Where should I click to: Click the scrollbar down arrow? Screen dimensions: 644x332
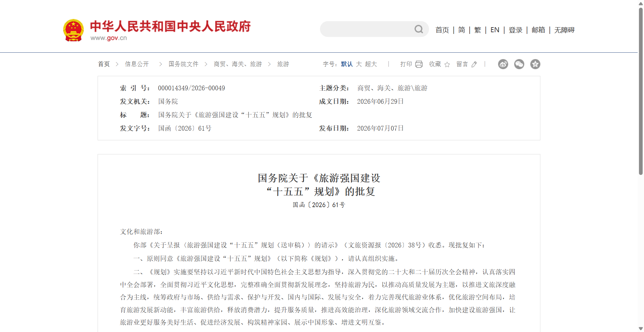641,329
